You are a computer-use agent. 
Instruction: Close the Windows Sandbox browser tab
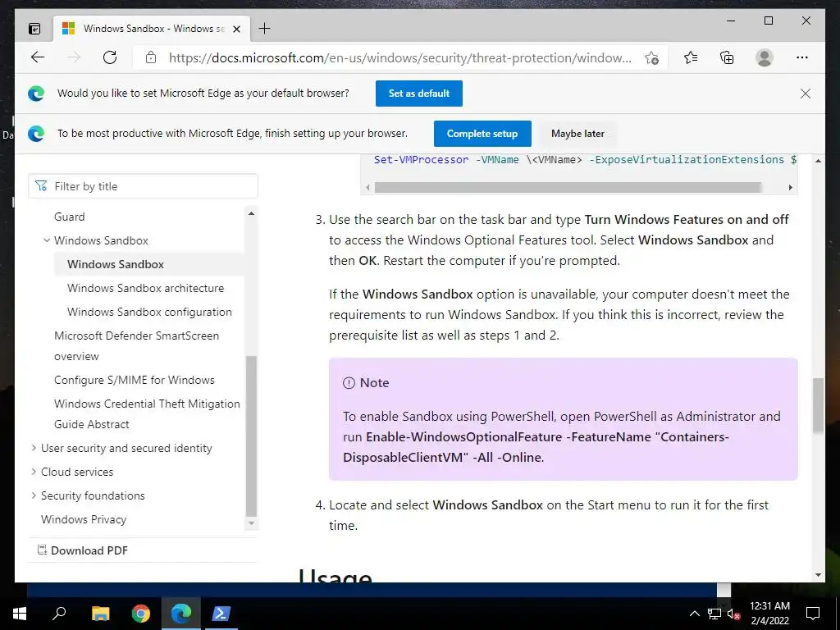tap(236, 29)
